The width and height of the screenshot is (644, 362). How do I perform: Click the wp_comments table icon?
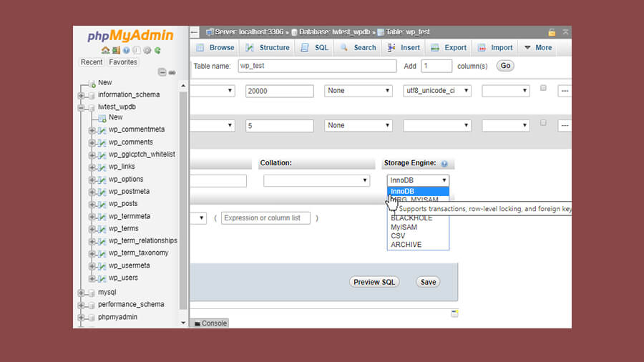click(102, 143)
